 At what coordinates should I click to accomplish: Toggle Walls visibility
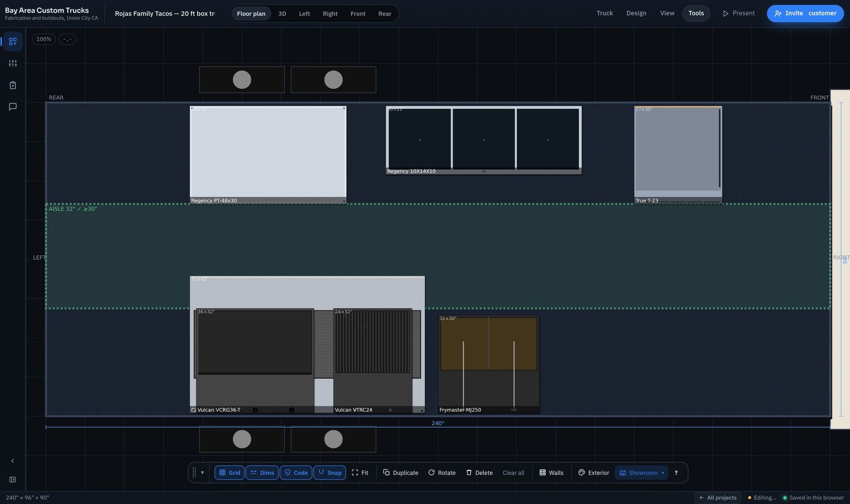tap(551, 473)
